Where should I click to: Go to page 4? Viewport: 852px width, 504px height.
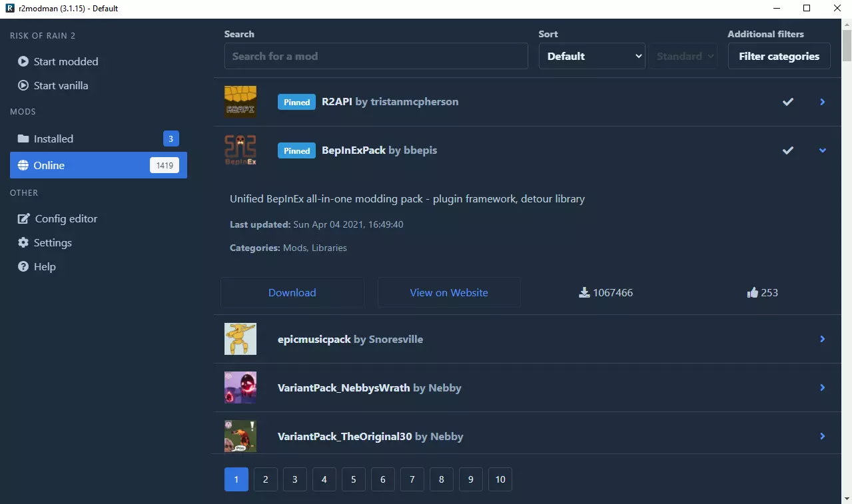click(324, 479)
